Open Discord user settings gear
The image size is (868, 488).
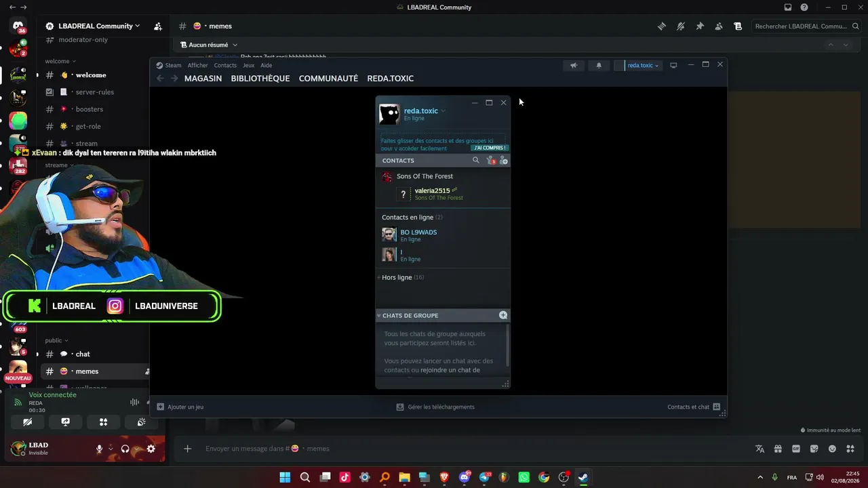click(151, 449)
